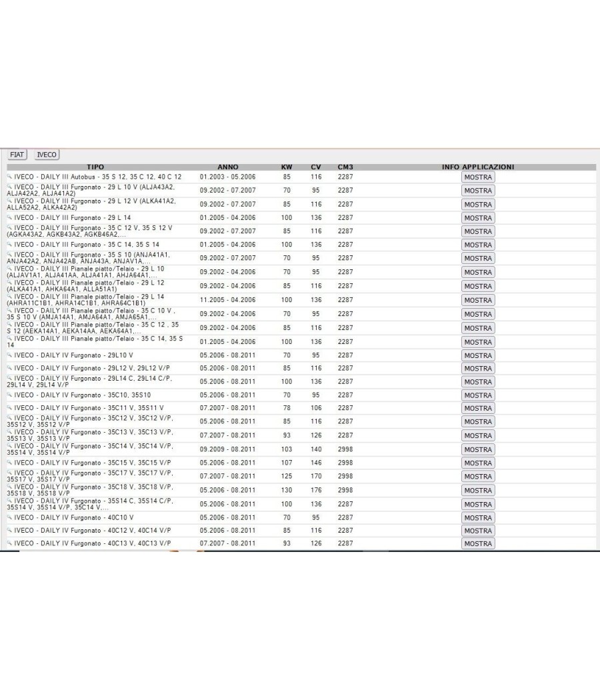Click MOSTRA for Daily IV 35S14 C row
The image size is (600, 700).
click(x=478, y=505)
